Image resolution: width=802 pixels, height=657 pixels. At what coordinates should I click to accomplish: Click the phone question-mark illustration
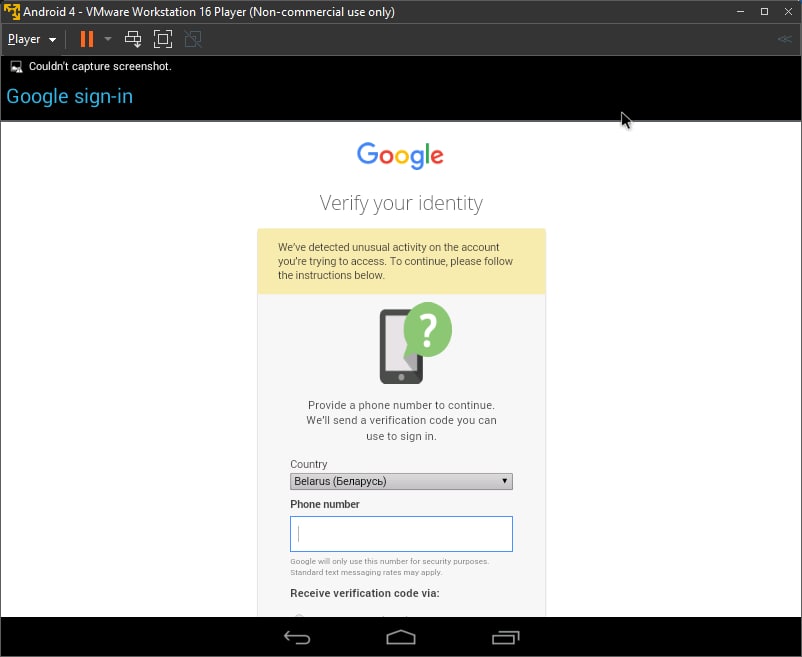[415, 343]
